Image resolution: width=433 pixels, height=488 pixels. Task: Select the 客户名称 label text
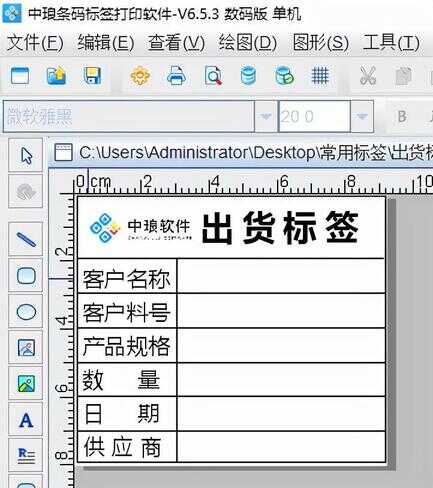[x=127, y=279]
